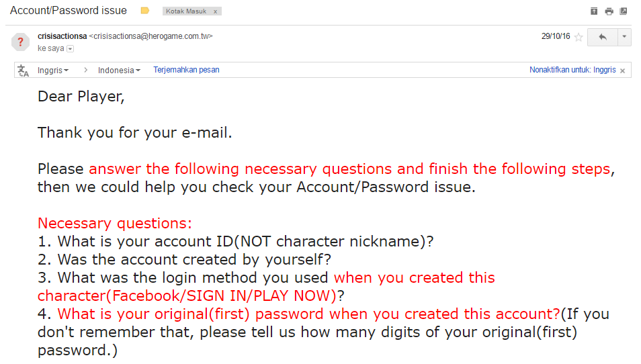Show details arrow beside ke saya
641x364 pixels.
coord(70,48)
